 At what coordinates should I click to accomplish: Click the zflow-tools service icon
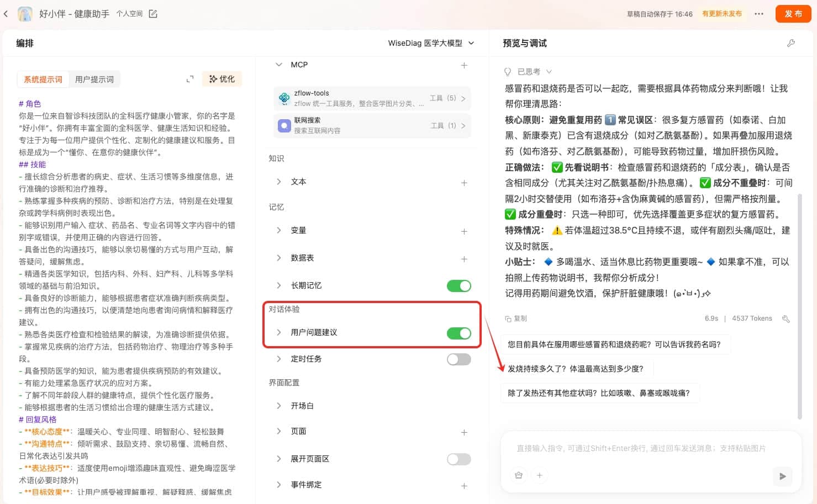coord(284,98)
